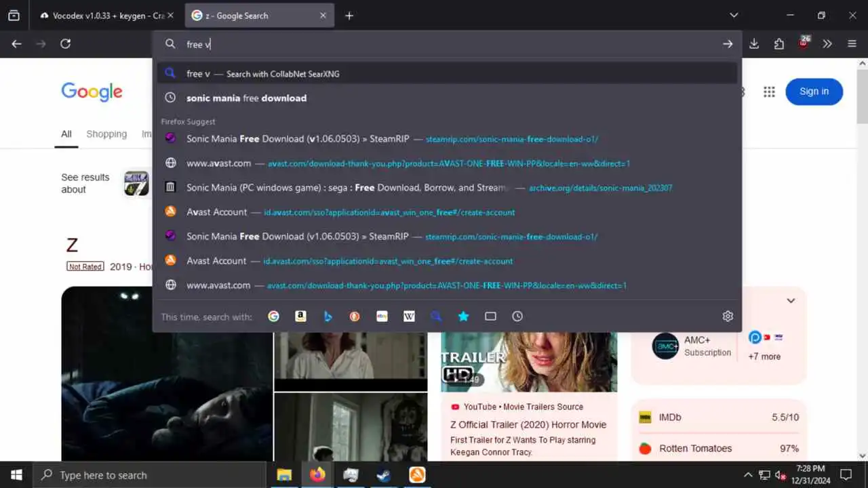Search this time with Amazon
The image size is (868, 488).
(300, 317)
